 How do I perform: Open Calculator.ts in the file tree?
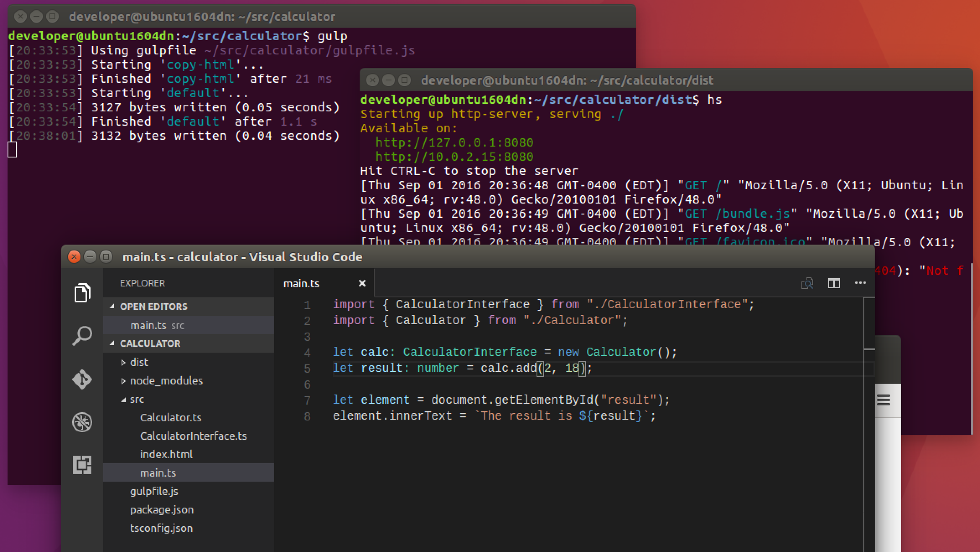171,418
